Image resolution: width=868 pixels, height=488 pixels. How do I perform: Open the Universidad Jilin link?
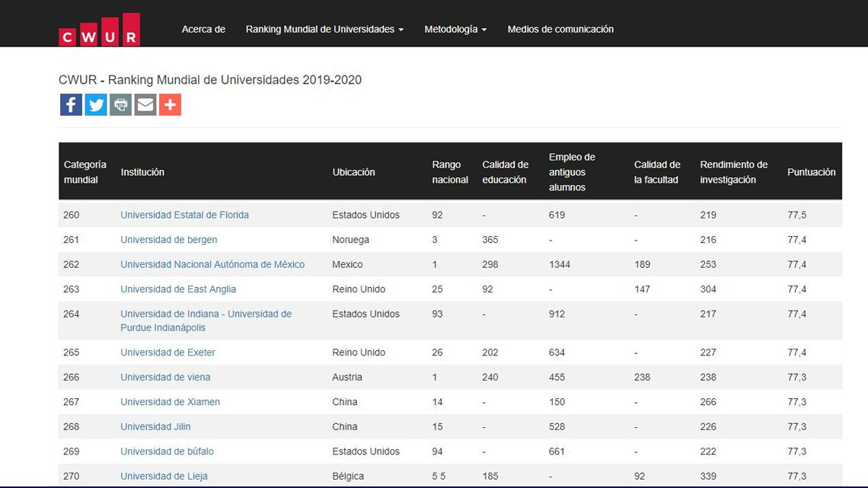pos(155,426)
